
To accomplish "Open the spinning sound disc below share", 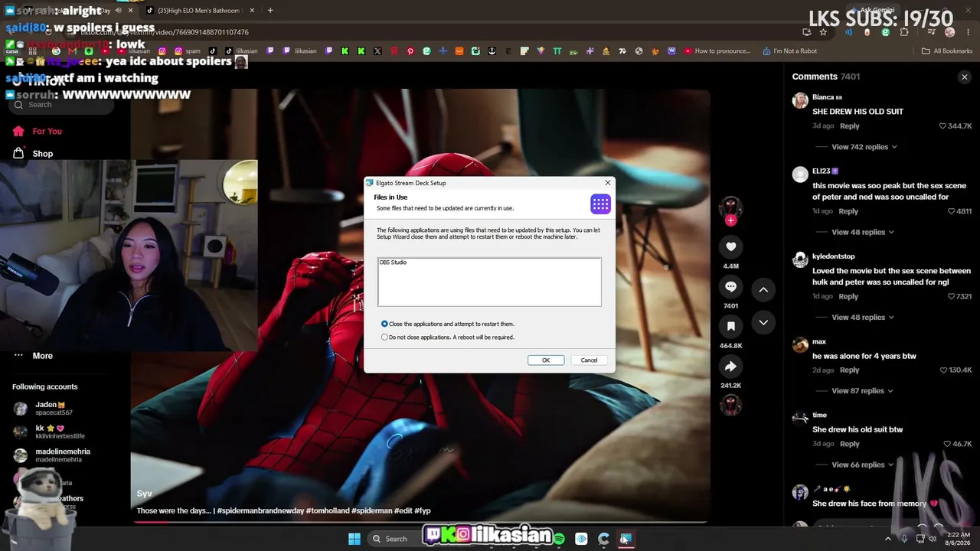I will point(730,405).
